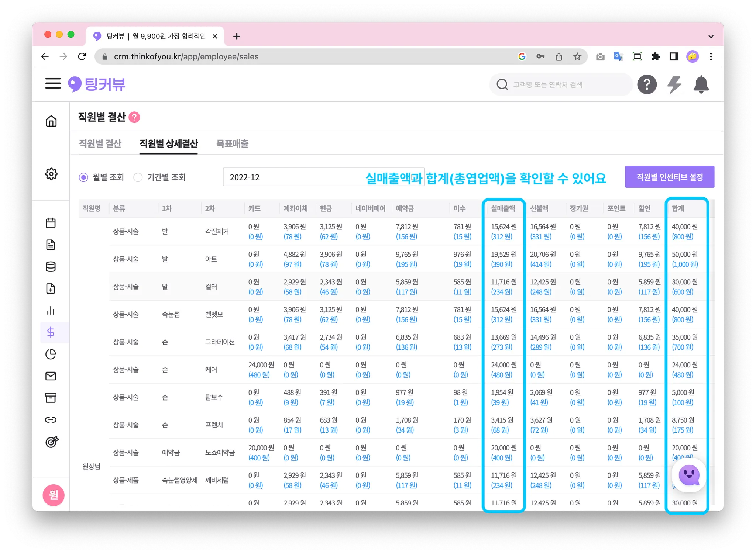This screenshot has width=756, height=554.
Task: Click the dollar sign sales icon
Action: coord(51,332)
